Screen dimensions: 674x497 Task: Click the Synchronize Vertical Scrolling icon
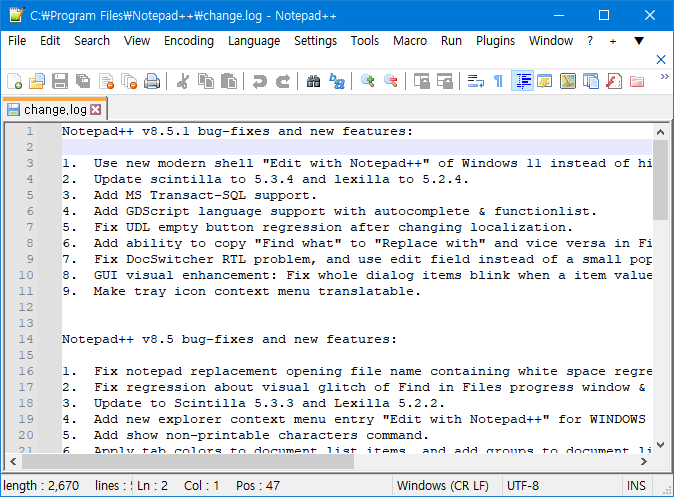click(x=422, y=81)
